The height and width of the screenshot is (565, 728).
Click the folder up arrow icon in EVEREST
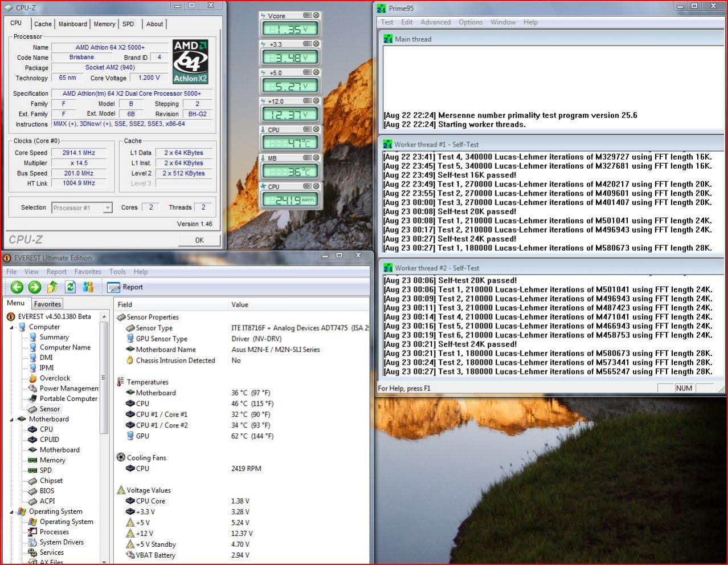point(52,287)
